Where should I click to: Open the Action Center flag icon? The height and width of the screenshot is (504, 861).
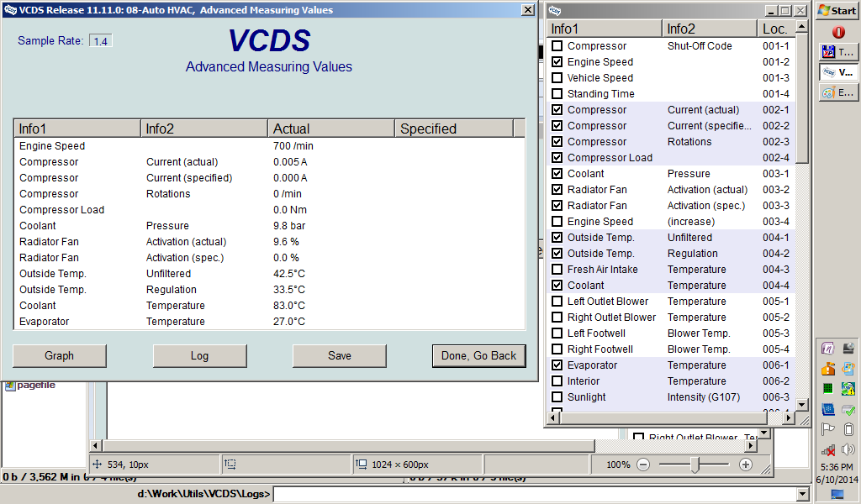pyautogui.click(x=828, y=429)
